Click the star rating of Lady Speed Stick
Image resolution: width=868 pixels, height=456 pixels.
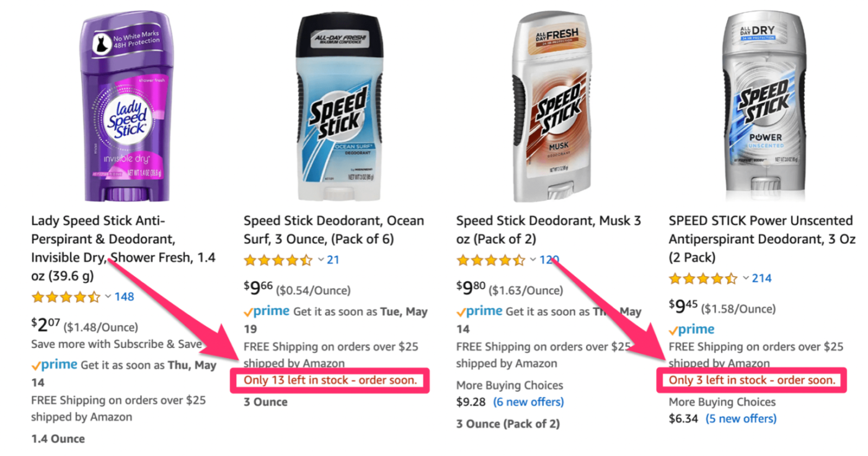point(66,297)
